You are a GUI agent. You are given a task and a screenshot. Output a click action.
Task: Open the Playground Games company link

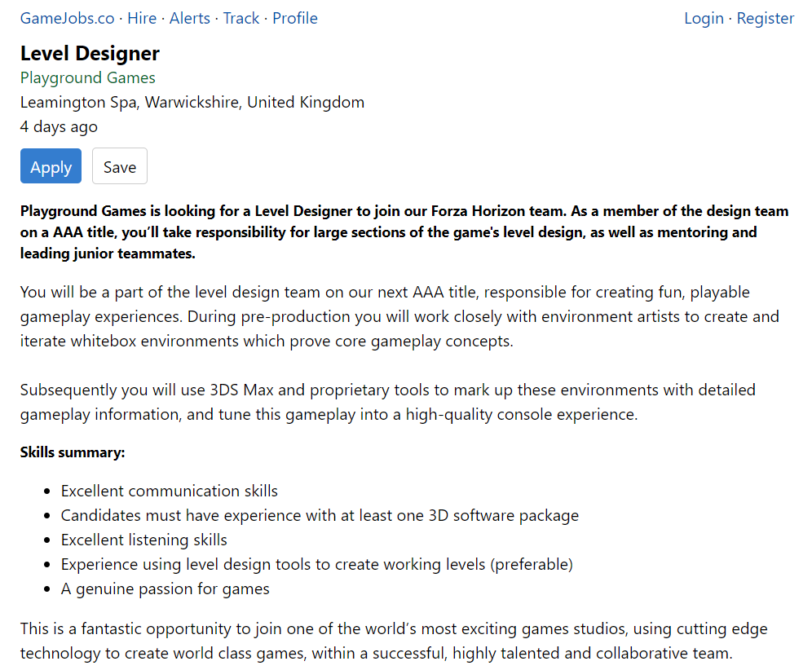[88, 78]
